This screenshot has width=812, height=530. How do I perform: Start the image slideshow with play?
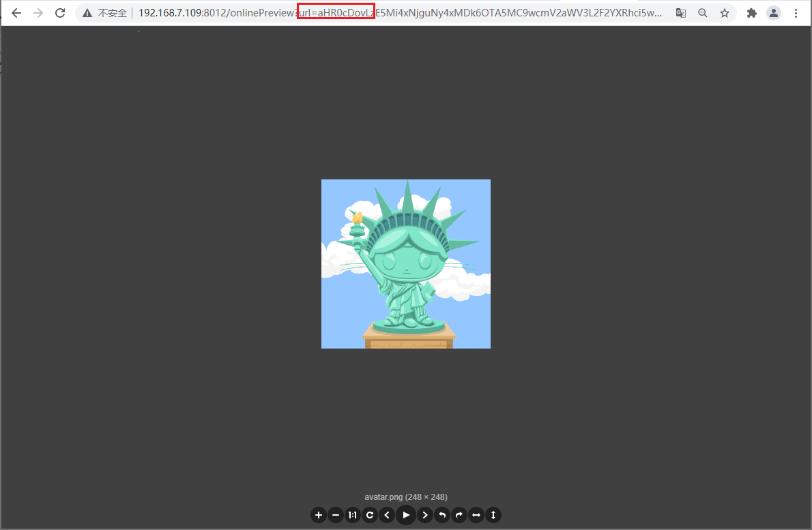click(x=406, y=515)
